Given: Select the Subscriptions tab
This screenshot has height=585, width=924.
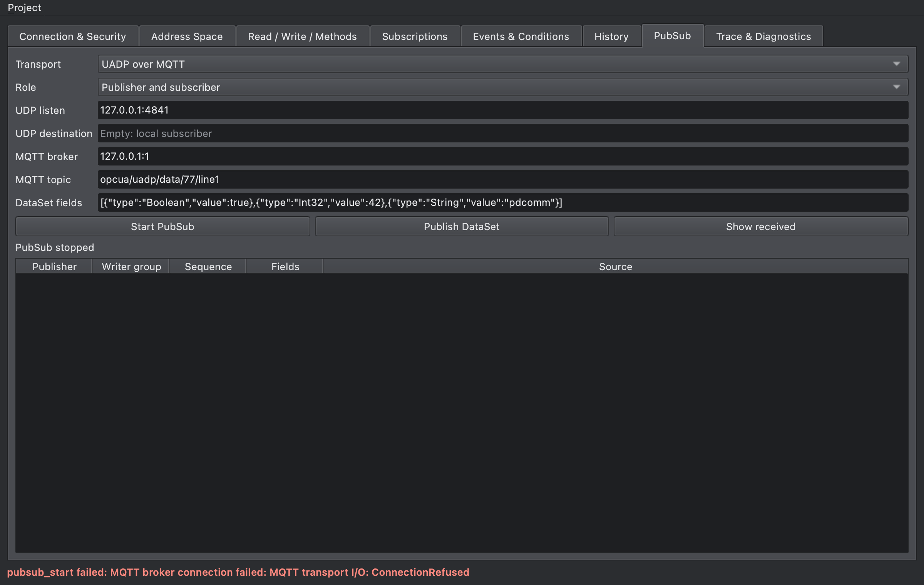Looking at the screenshot, I should click(415, 37).
